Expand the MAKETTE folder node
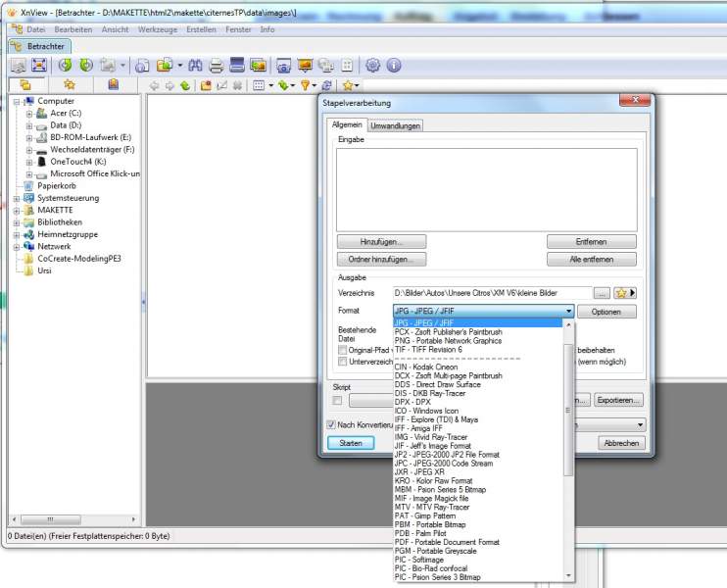 (17, 211)
